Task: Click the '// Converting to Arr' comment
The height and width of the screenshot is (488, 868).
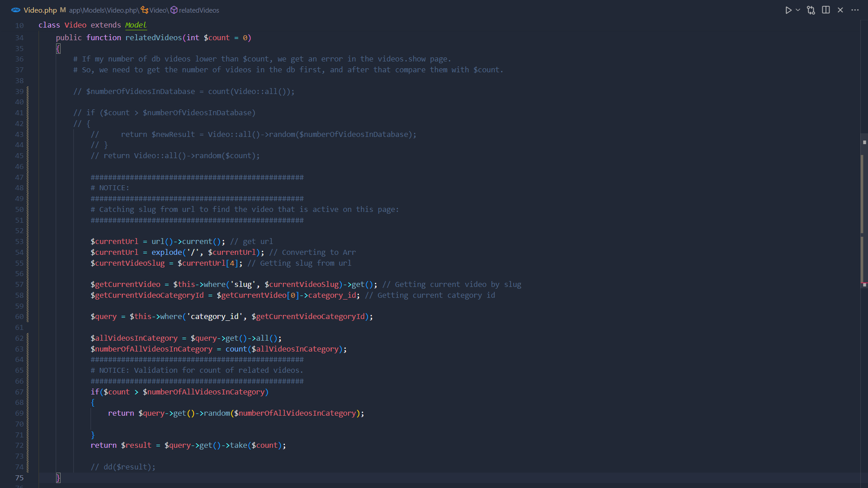Action: pos(312,252)
